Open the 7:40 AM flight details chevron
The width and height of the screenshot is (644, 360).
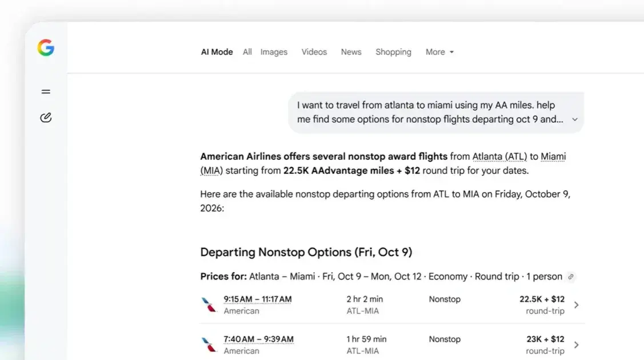(576, 345)
